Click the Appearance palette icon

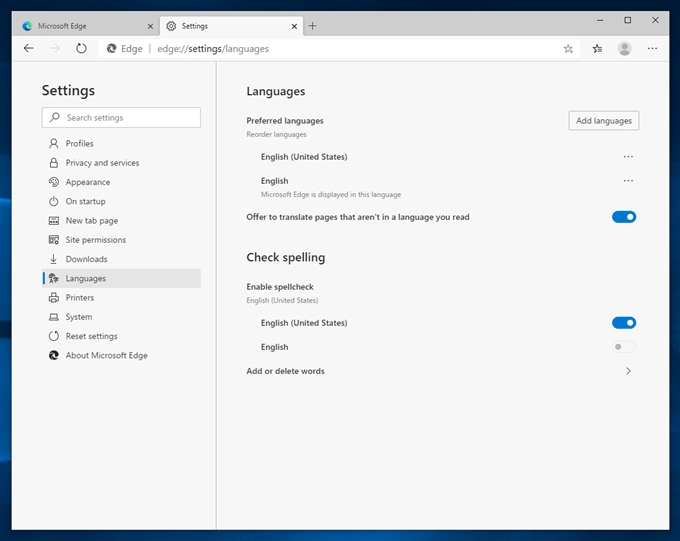(54, 182)
